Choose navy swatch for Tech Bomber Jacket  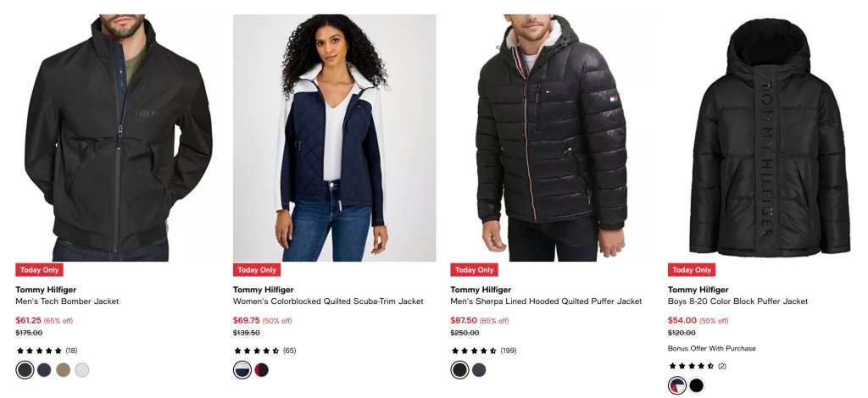pos(44,370)
